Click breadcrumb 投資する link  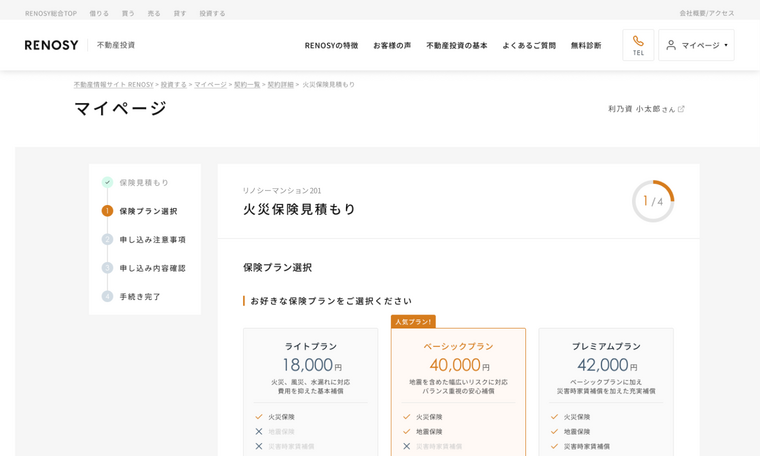174,85
